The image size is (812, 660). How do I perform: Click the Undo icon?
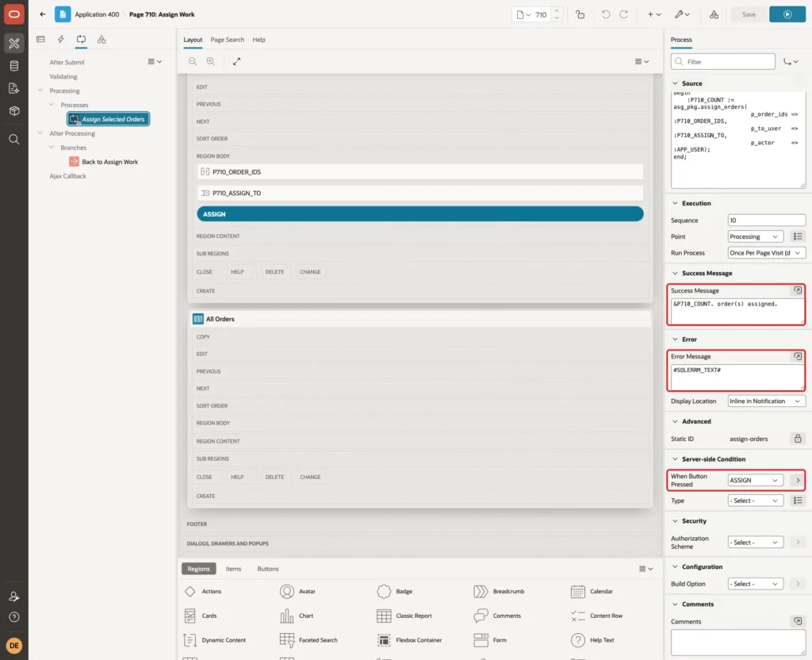tap(605, 14)
